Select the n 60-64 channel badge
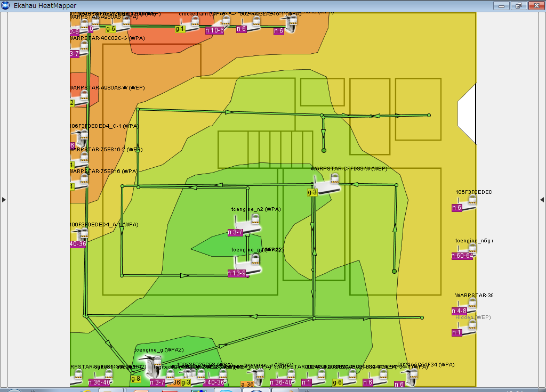Screen dimensions: 546x392 click(462, 256)
